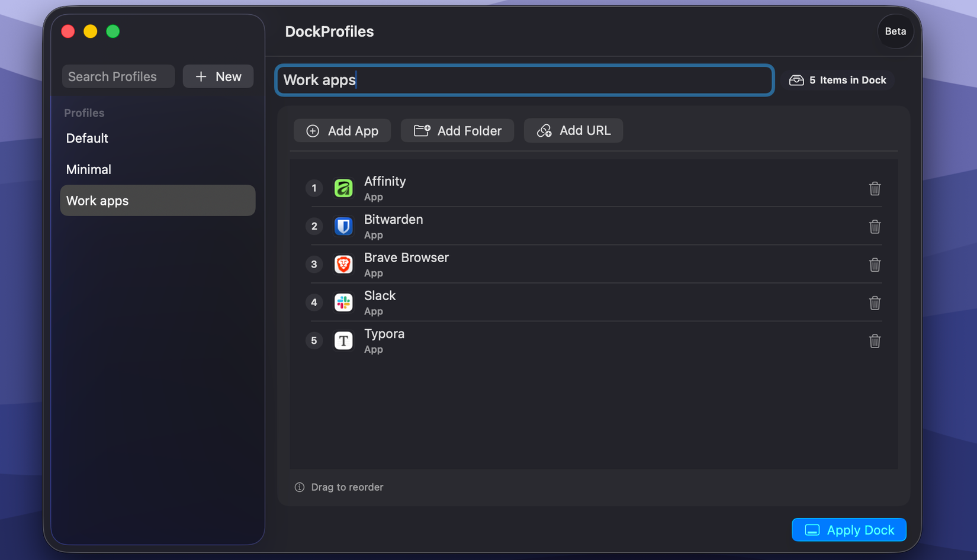Click the Bitwarden app icon
This screenshot has height=560, width=977.
[343, 226]
